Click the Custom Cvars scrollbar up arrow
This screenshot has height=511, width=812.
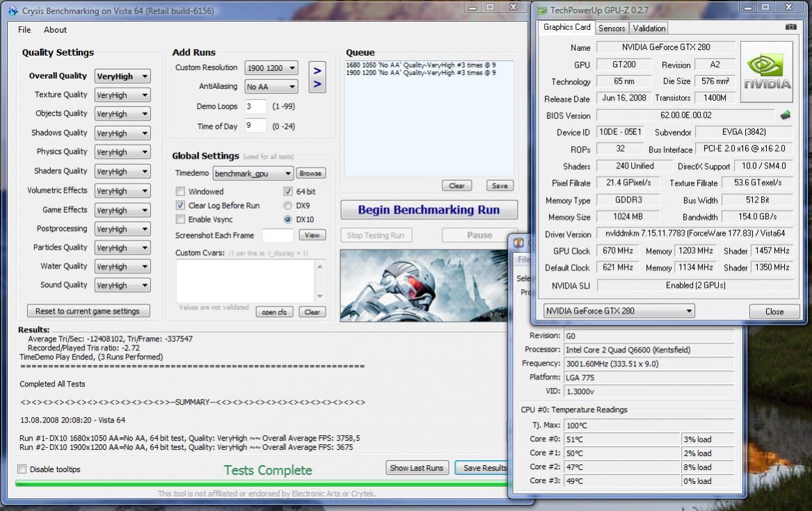click(320, 266)
